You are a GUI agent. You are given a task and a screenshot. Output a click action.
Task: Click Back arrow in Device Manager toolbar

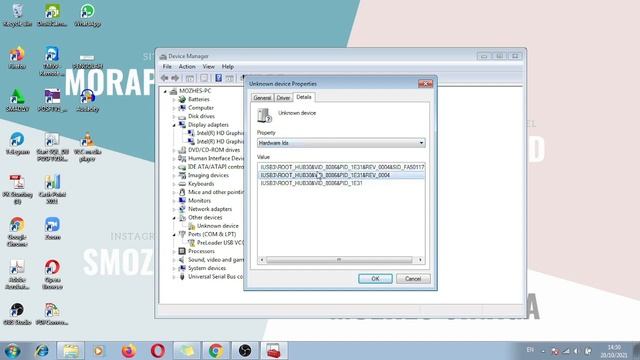(164, 78)
